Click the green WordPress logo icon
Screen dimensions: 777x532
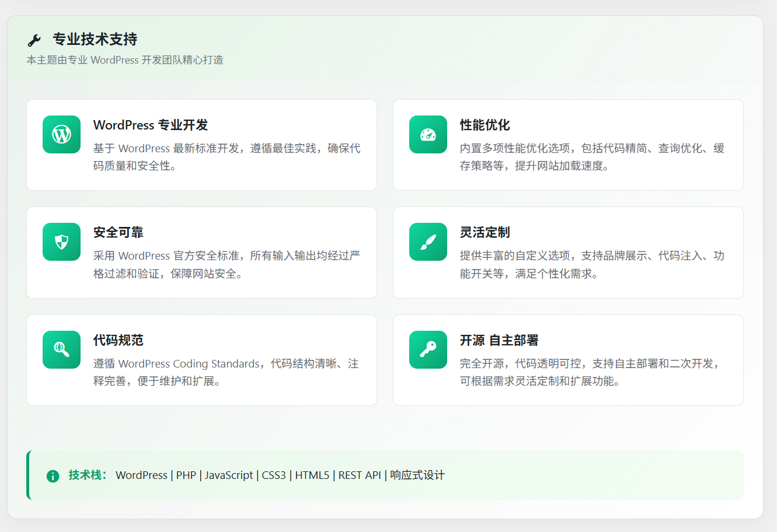tap(61, 135)
